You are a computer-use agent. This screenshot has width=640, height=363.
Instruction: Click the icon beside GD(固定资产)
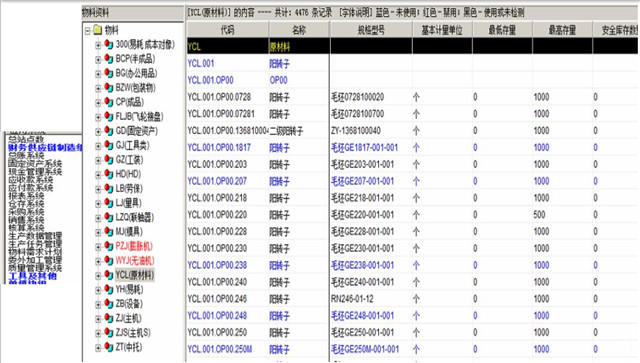109,131
